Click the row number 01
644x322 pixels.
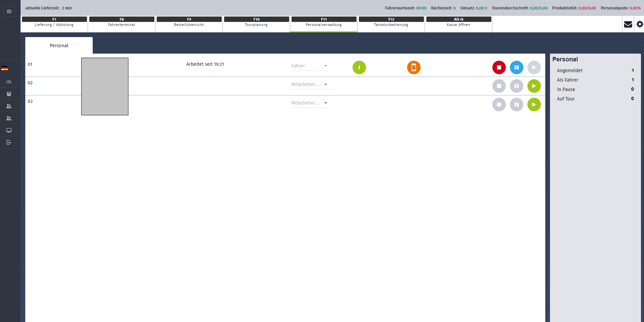pos(30,64)
